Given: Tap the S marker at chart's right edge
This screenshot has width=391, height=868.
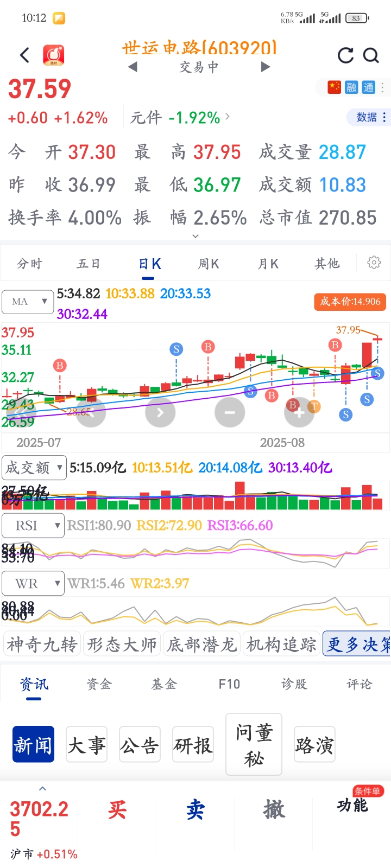Looking at the screenshot, I should [378, 373].
